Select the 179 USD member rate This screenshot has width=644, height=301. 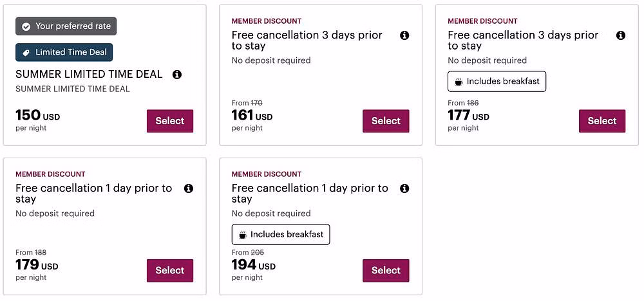170,271
